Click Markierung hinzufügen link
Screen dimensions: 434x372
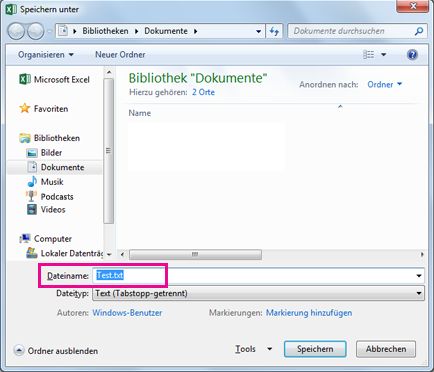point(309,313)
